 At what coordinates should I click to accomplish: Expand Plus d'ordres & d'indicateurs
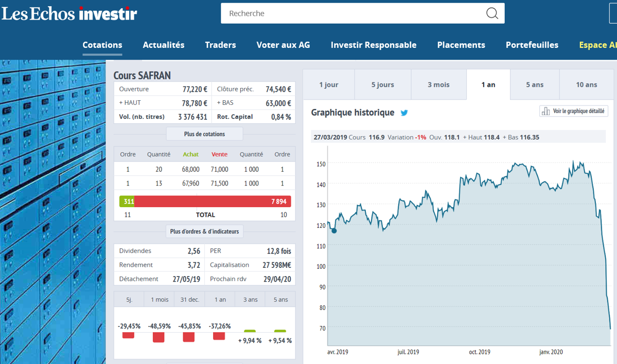point(204,231)
